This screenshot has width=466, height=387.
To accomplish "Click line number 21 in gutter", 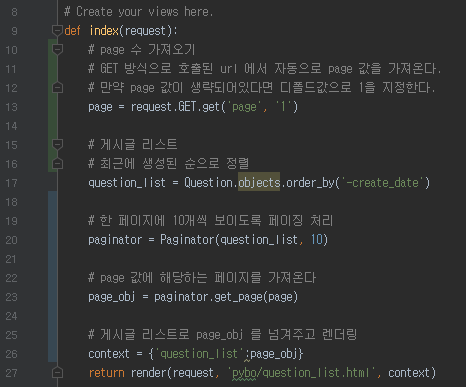I will coord(11,259).
